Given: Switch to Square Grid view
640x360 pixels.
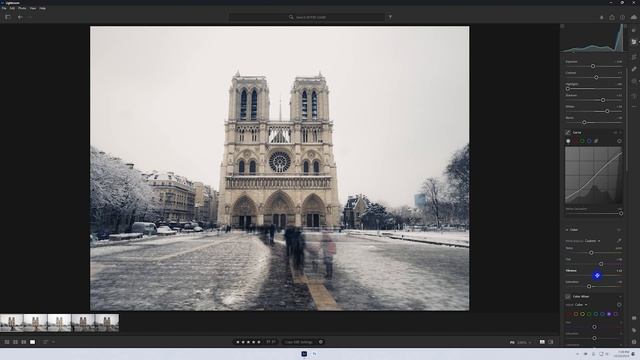Looking at the screenshot, I should click(x=16, y=342).
